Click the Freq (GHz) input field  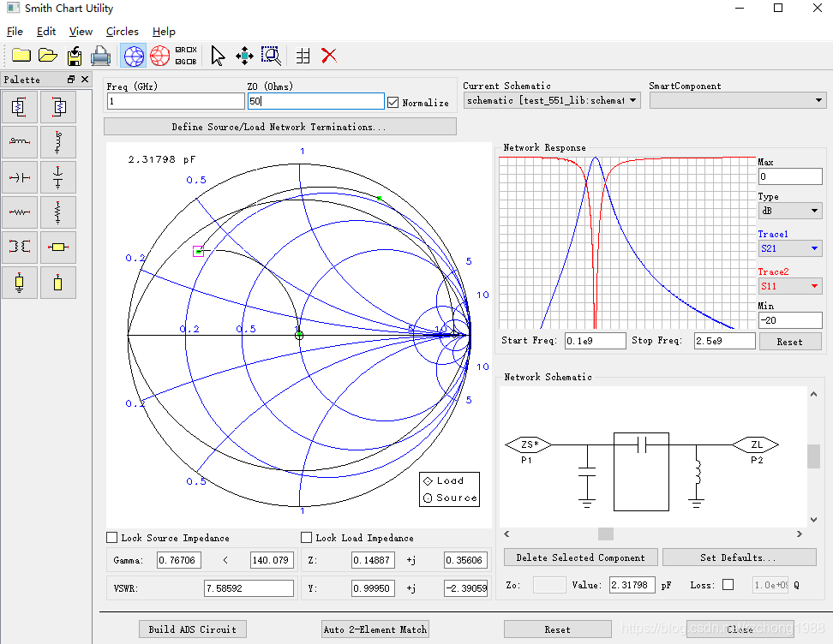[x=176, y=101]
